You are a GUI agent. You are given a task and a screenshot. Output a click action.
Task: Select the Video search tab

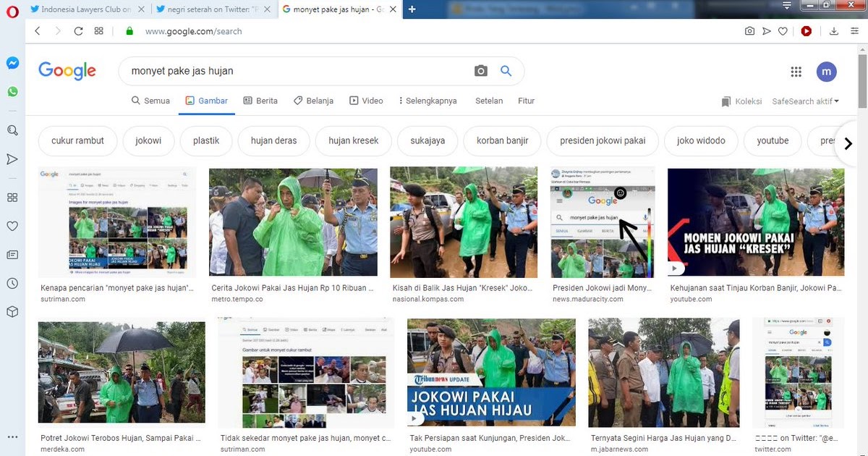pyautogui.click(x=366, y=101)
